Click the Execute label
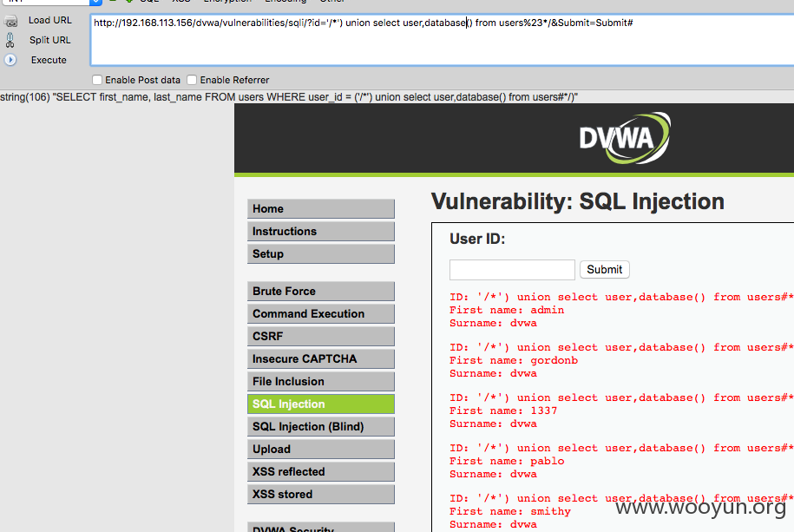 (49, 60)
